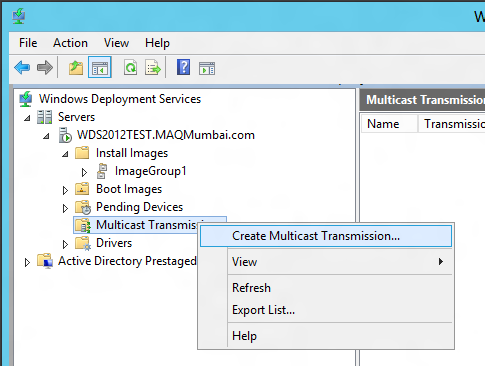Select WDS2012TEST.MAQMumbai.com label
This screenshot has width=485, height=366.
(166, 135)
